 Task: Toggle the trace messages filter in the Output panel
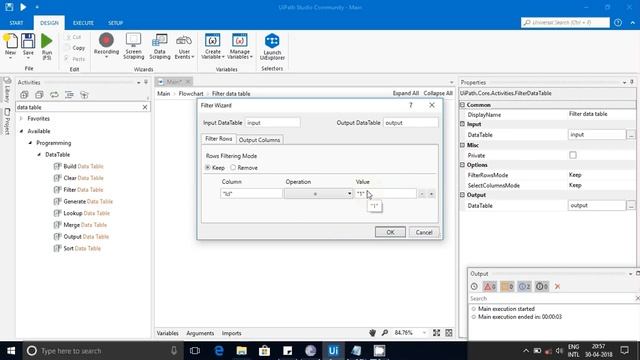coord(542,287)
